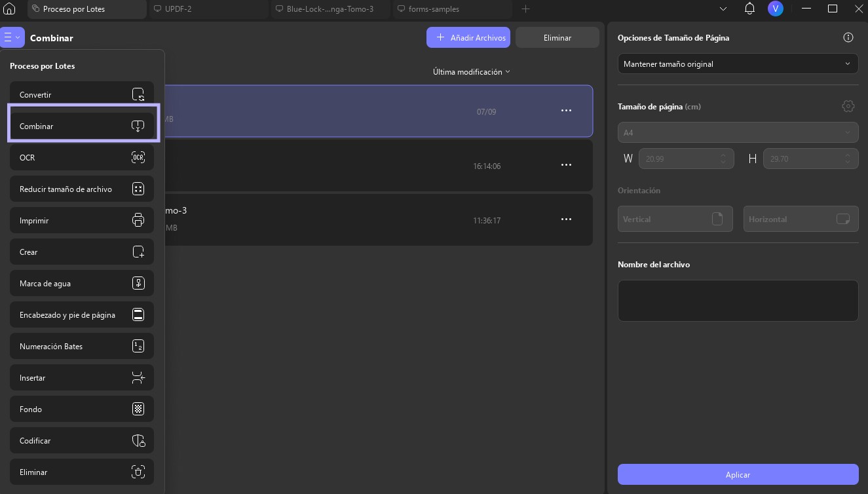Open more options for 07/09 file
The width and height of the screenshot is (868, 494).
tap(567, 111)
